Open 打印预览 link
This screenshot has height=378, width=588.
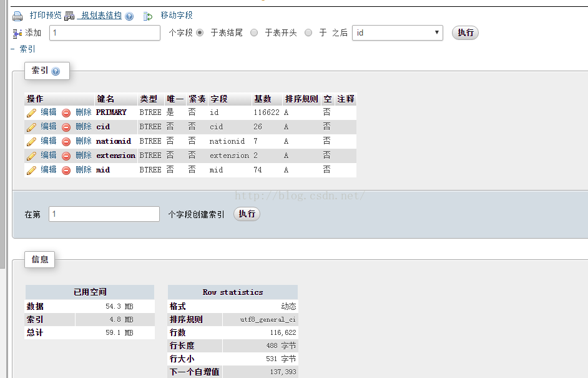point(46,16)
